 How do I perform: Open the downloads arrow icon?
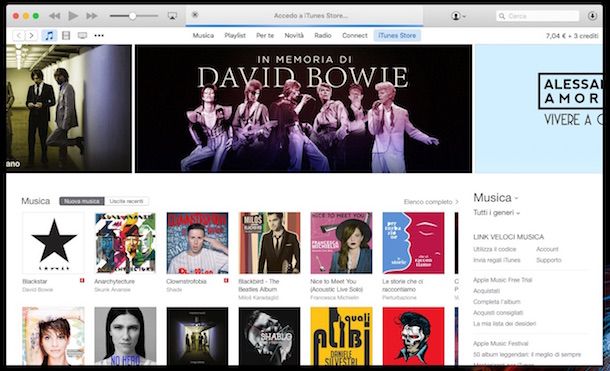point(592,16)
